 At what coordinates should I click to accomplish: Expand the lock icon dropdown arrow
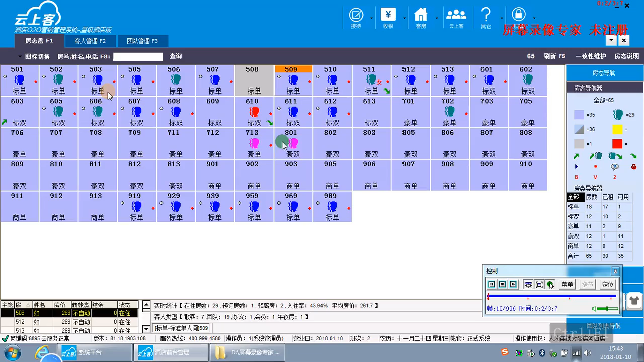534,18
